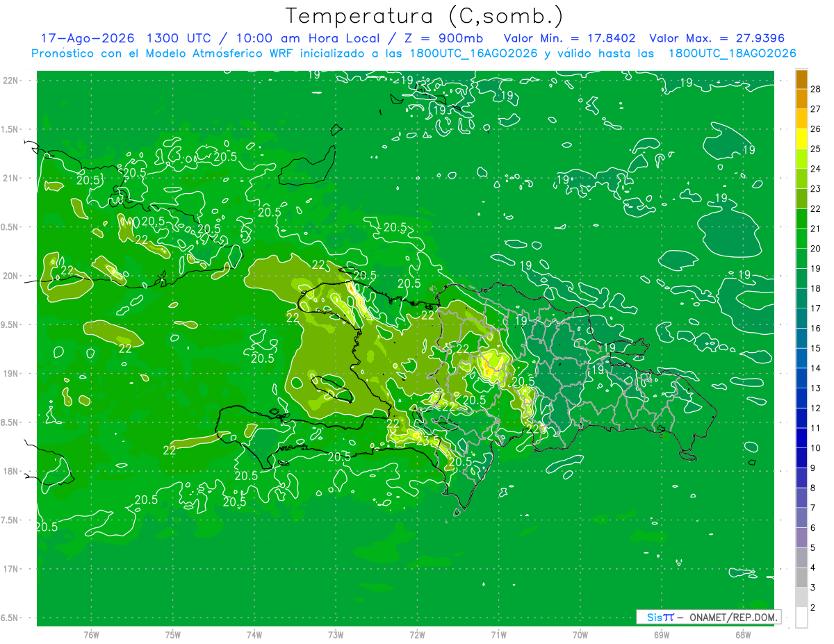This screenshot has height=644, width=834.
Task: Click the "23.5" contour label on the map
Action: [x=427, y=440]
